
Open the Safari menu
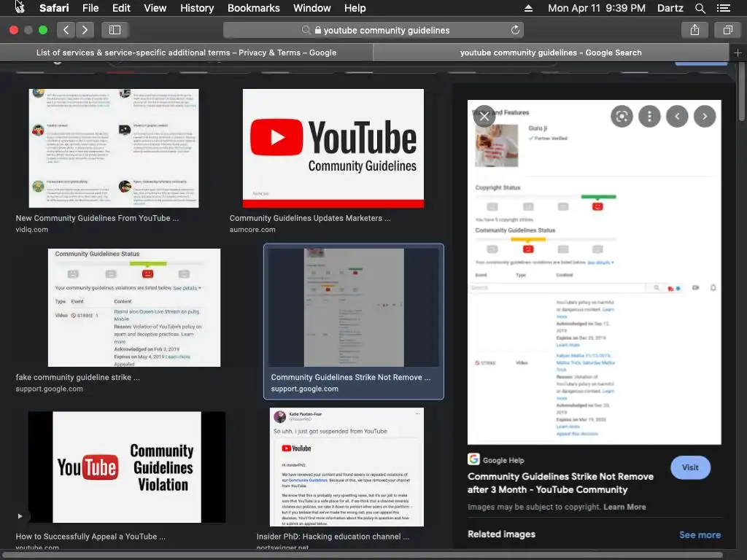[54, 8]
